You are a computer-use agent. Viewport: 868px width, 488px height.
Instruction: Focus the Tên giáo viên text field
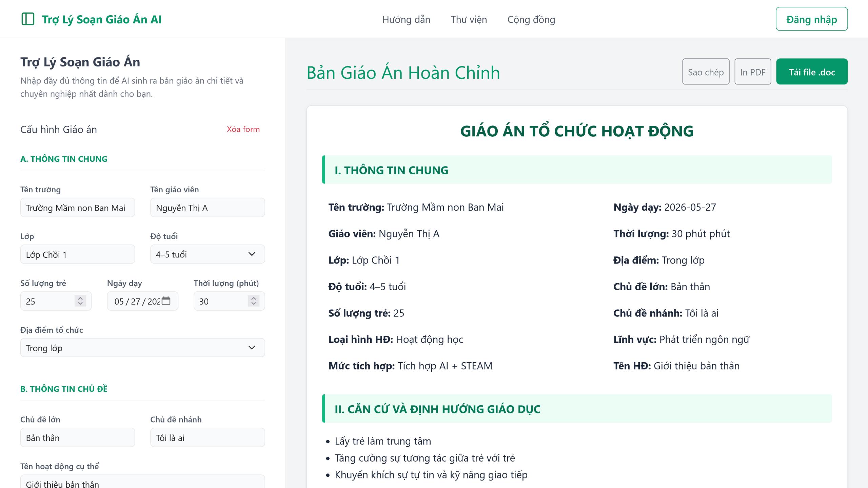pos(208,208)
